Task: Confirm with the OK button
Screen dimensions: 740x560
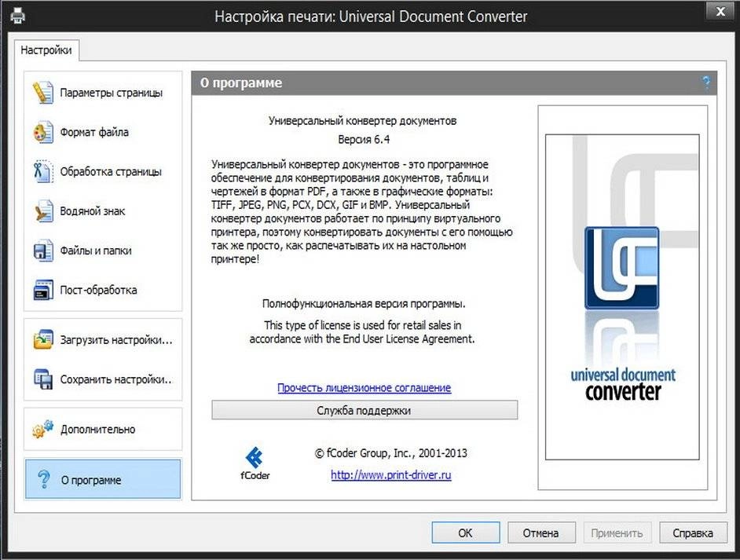Action: click(x=465, y=533)
